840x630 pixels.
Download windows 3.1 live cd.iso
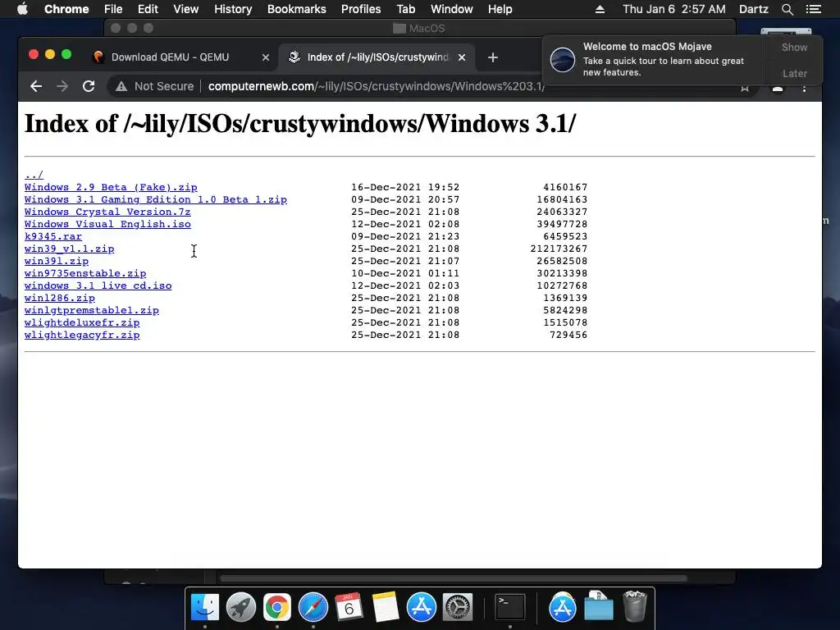pyautogui.click(x=98, y=286)
